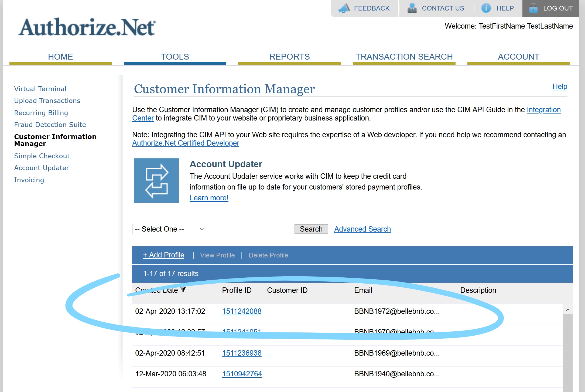Expand the Advanced Search options
Image resolution: width=585 pixels, height=392 pixels.
coord(363,229)
